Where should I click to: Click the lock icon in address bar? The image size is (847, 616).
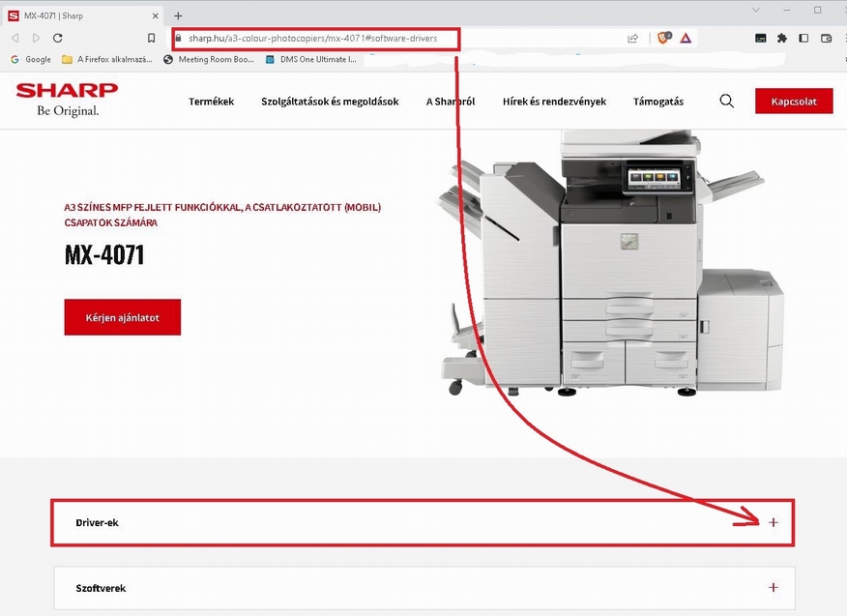(x=178, y=38)
